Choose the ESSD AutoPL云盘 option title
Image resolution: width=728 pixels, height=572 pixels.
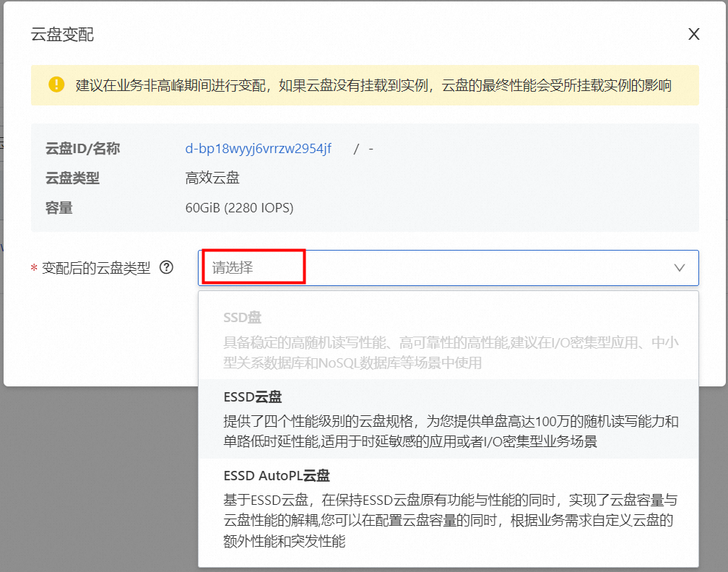[x=277, y=476]
